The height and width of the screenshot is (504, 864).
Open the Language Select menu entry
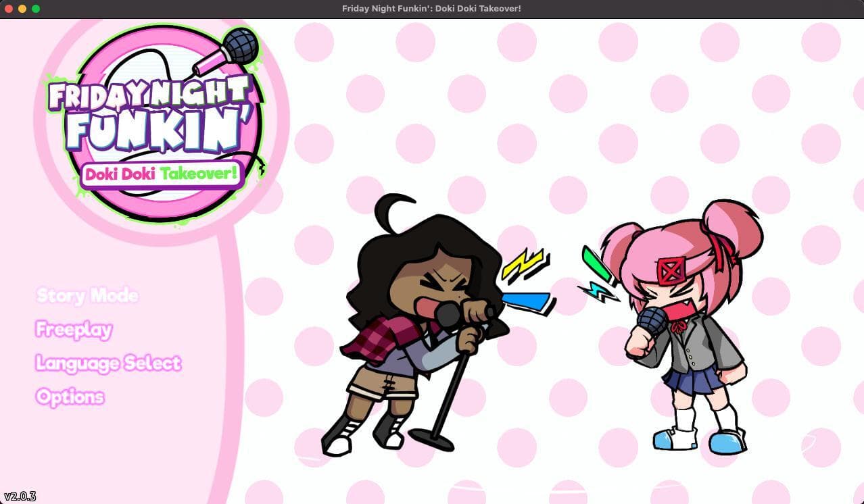pos(108,363)
